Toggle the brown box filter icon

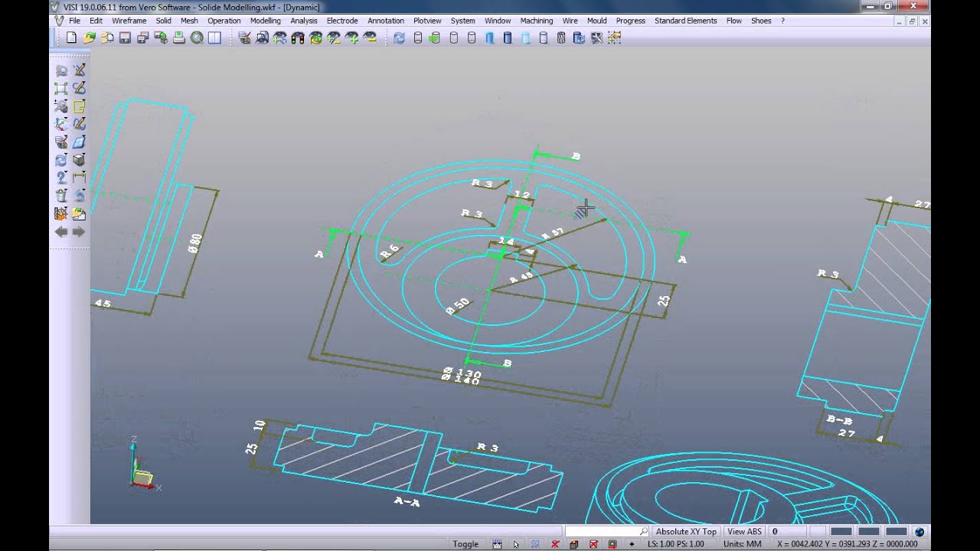(x=573, y=544)
